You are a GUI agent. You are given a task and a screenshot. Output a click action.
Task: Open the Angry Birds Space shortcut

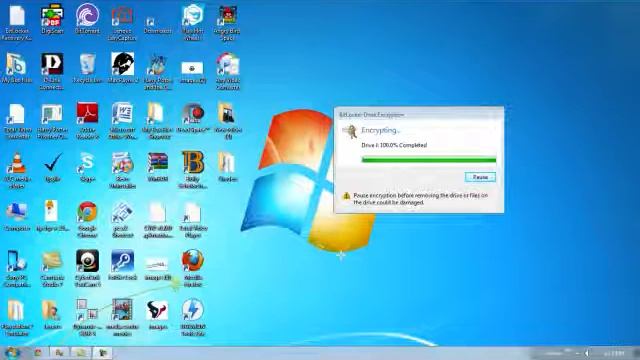coord(228,22)
